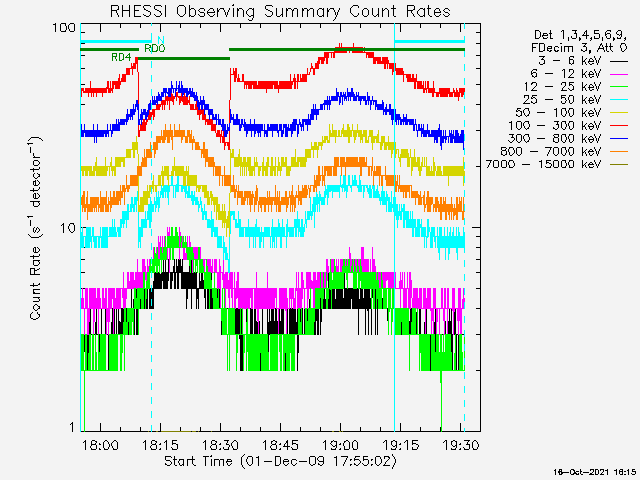Click the green 'RD0' flag label

pos(155,48)
